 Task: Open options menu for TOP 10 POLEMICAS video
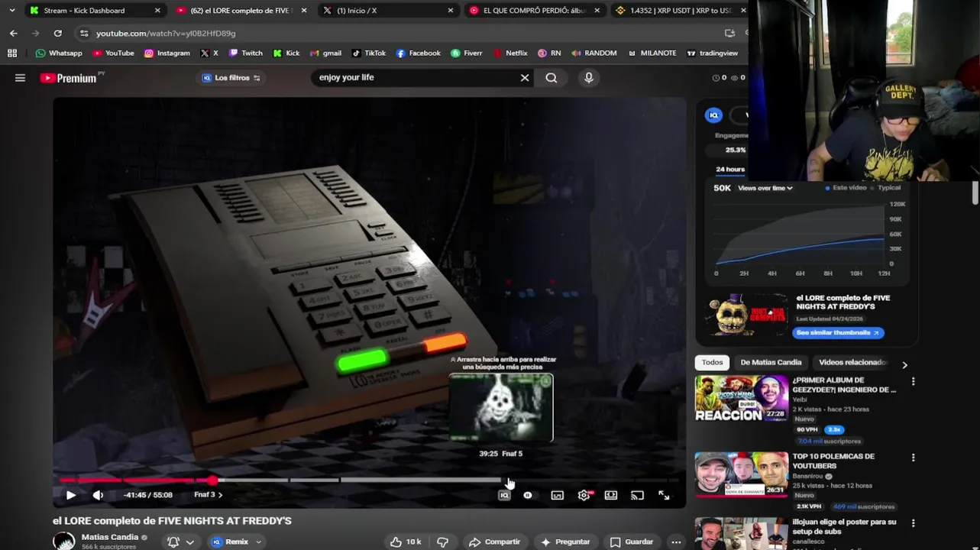click(x=913, y=458)
